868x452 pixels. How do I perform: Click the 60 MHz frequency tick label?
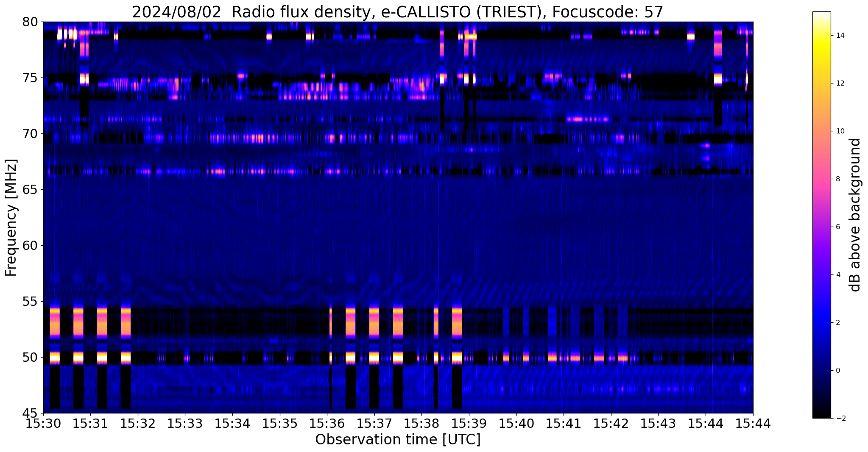pos(30,246)
